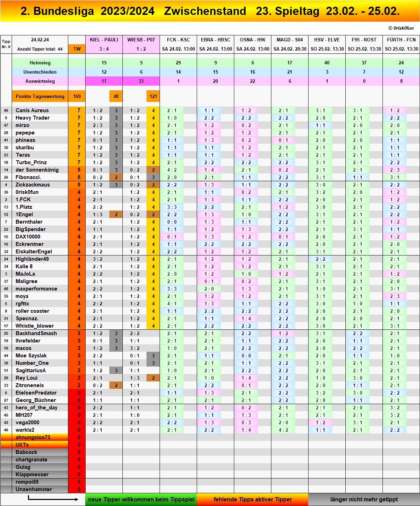Click total points value 169

tap(77, 96)
